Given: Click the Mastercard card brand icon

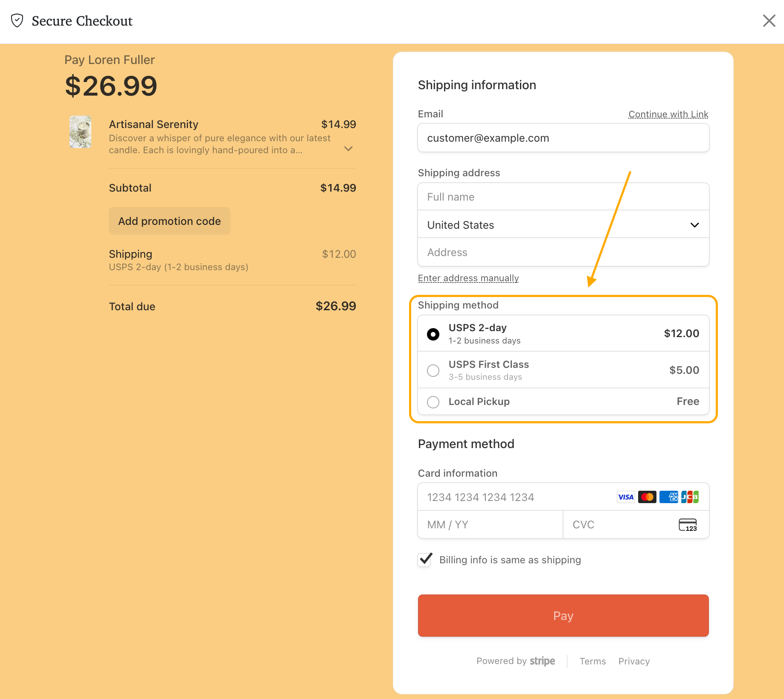Looking at the screenshot, I should [647, 497].
